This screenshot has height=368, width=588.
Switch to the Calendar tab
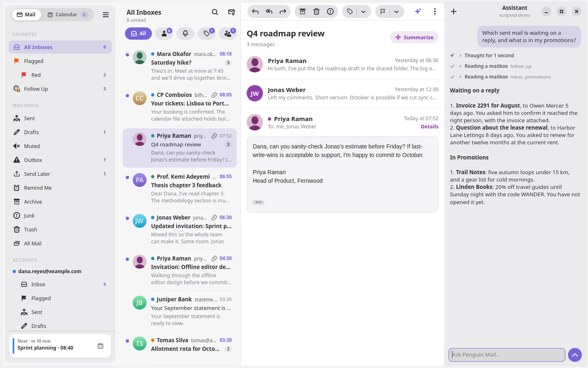coord(67,15)
